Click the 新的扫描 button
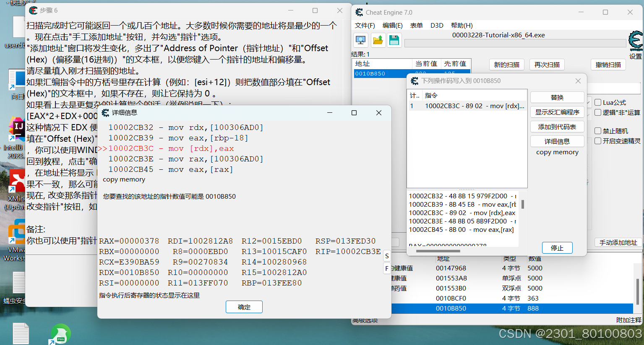Viewport: 644px width, 345px height. pyautogui.click(x=506, y=65)
